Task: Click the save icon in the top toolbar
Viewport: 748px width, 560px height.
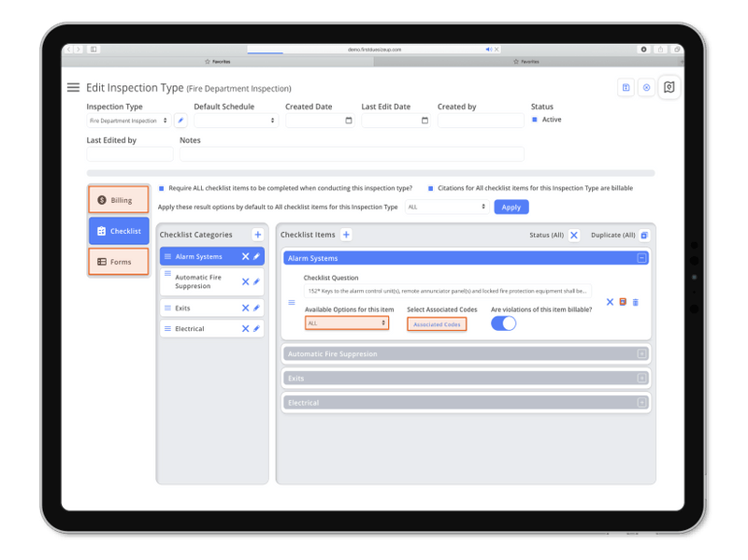Action: [x=625, y=87]
